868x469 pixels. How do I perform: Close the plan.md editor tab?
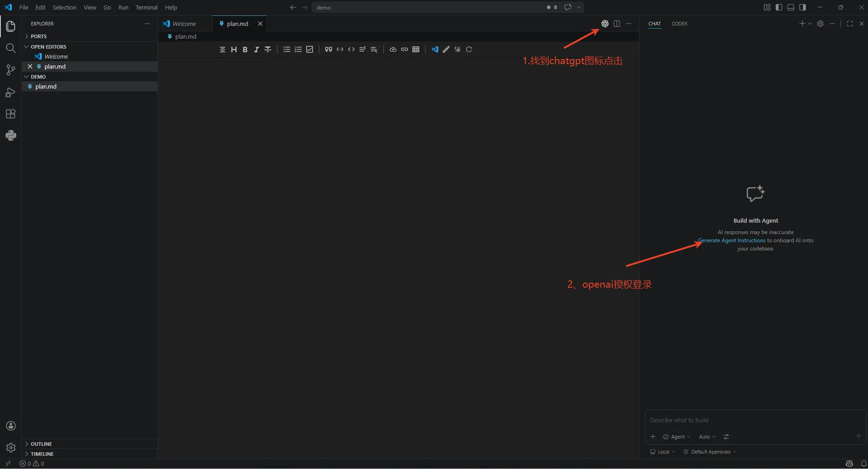[x=260, y=24]
